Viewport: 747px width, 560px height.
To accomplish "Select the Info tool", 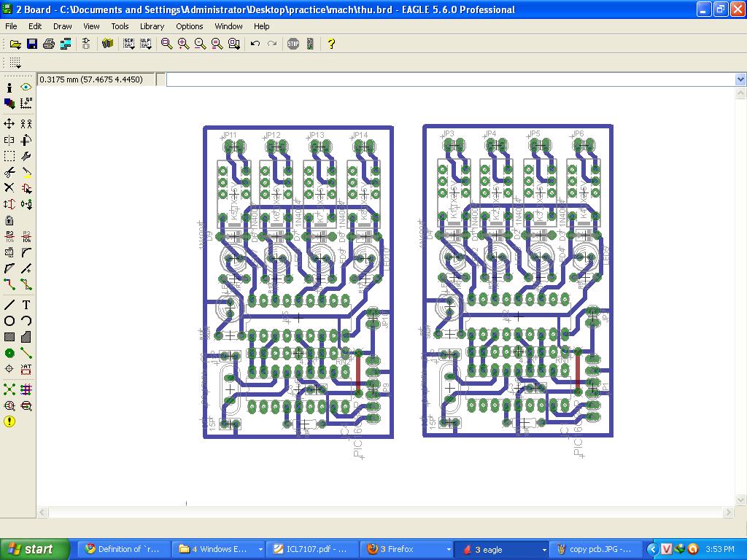I will [9, 87].
